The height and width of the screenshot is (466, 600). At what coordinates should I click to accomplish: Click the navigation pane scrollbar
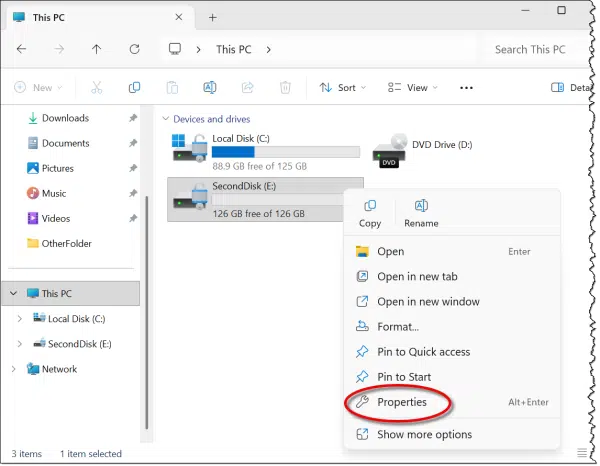click(x=147, y=313)
